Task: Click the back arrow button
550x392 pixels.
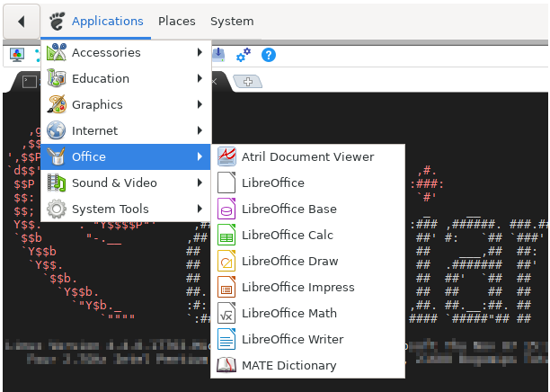Action: click(21, 22)
